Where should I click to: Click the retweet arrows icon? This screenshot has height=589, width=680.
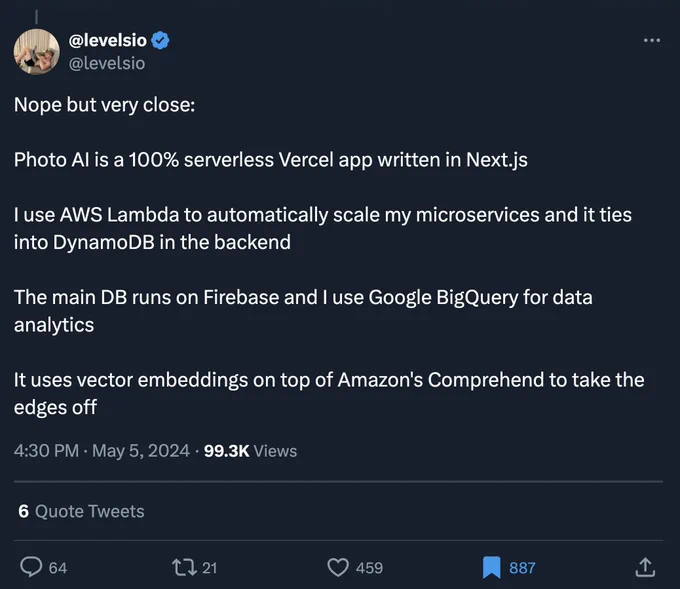[185, 567]
